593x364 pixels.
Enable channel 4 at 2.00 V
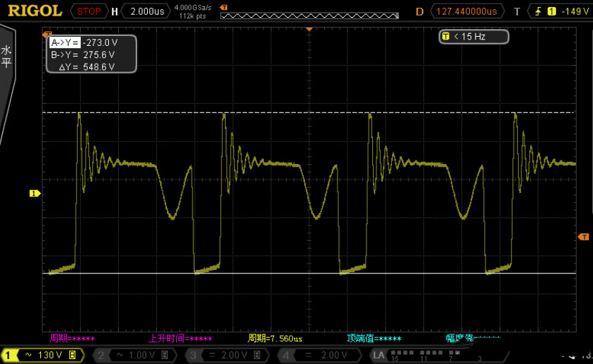(x=322, y=355)
